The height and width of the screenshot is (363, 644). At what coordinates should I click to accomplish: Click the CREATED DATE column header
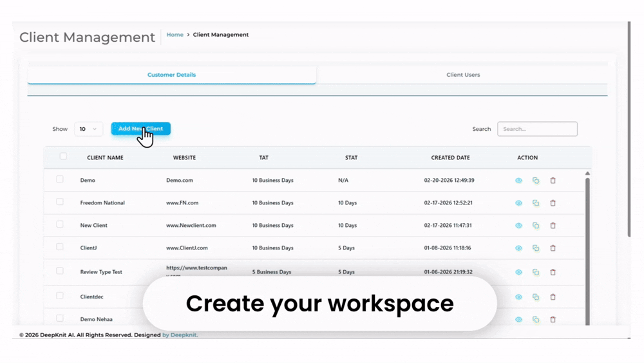(x=450, y=158)
